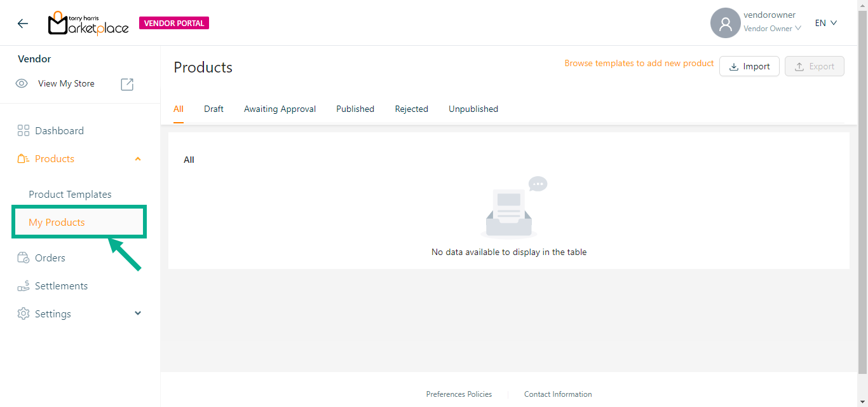The height and width of the screenshot is (407, 868).
Task: Collapse the Products sidebar section
Action: click(138, 159)
